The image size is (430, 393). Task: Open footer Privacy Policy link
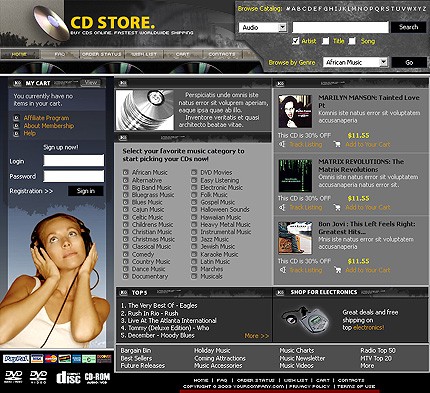click(310, 386)
